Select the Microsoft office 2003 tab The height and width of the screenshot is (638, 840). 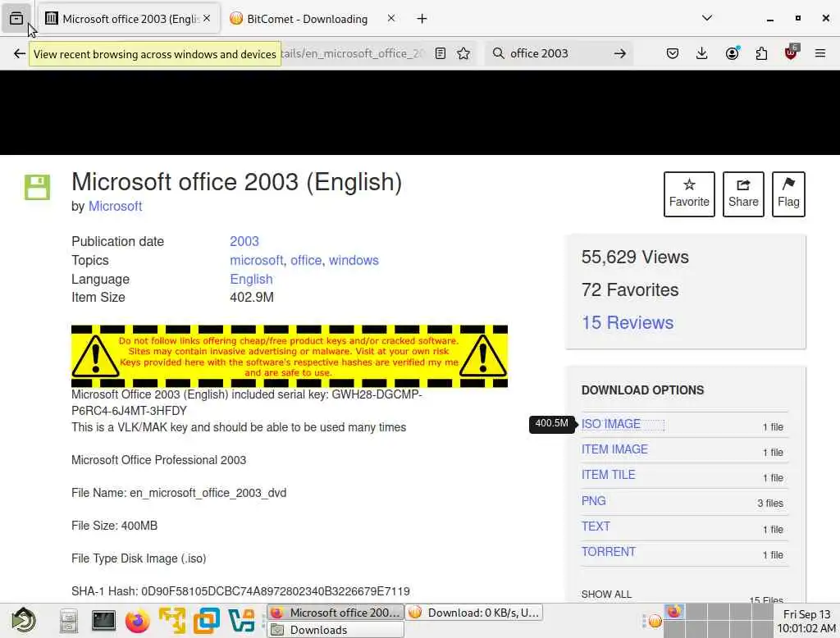point(129,19)
